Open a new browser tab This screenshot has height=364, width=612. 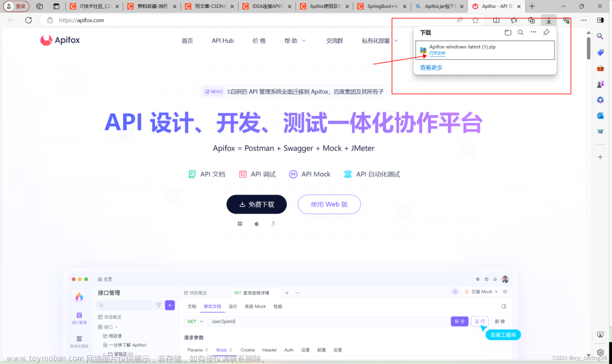click(x=532, y=6)
